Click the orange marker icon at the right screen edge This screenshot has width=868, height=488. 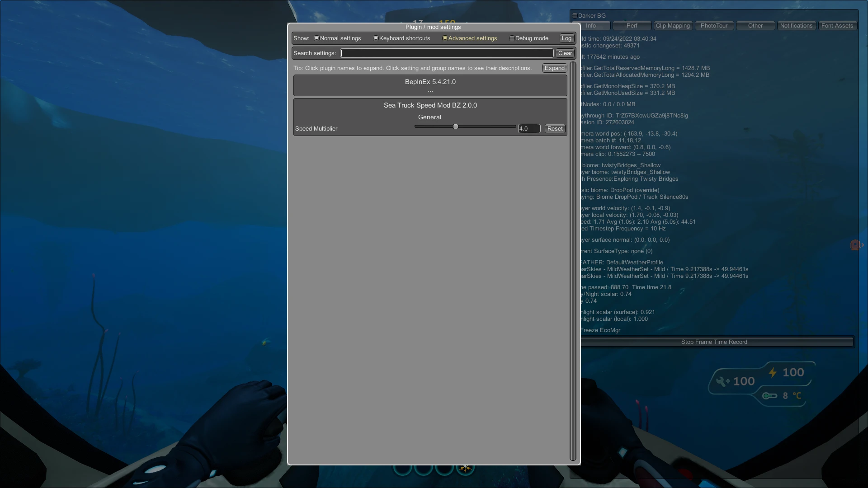(855, 245)
